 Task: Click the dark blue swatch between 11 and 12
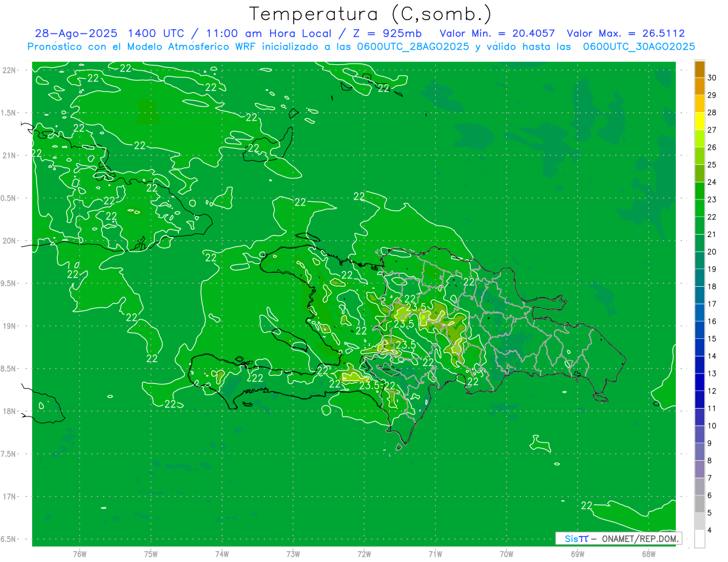coord(699,400)
